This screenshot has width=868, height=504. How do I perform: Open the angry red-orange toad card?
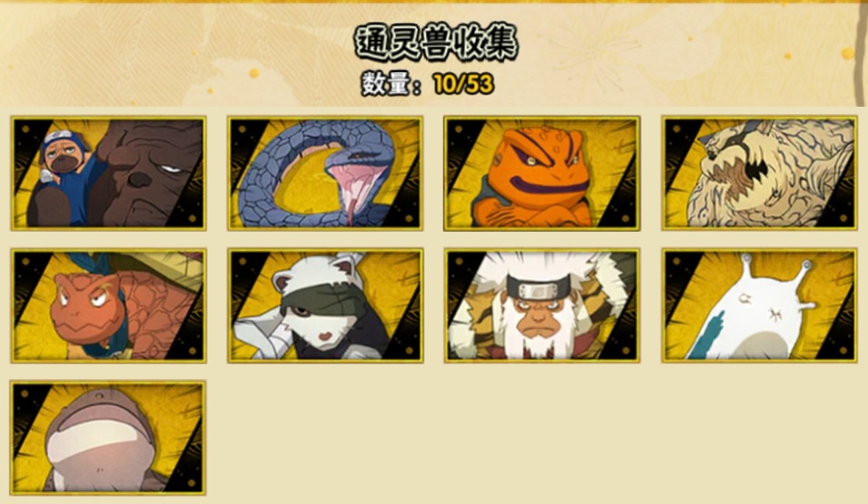point(109,306)
